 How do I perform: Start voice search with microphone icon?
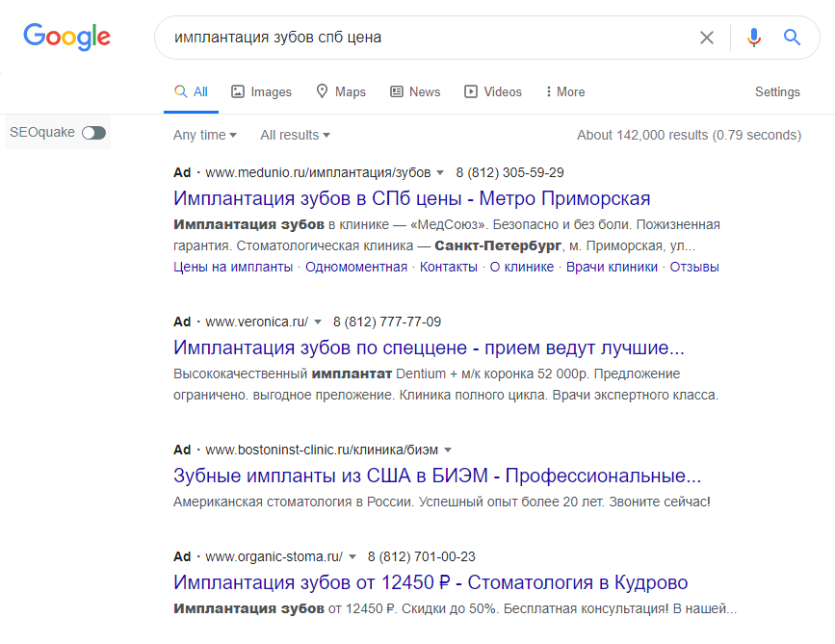tap(753, 38)
